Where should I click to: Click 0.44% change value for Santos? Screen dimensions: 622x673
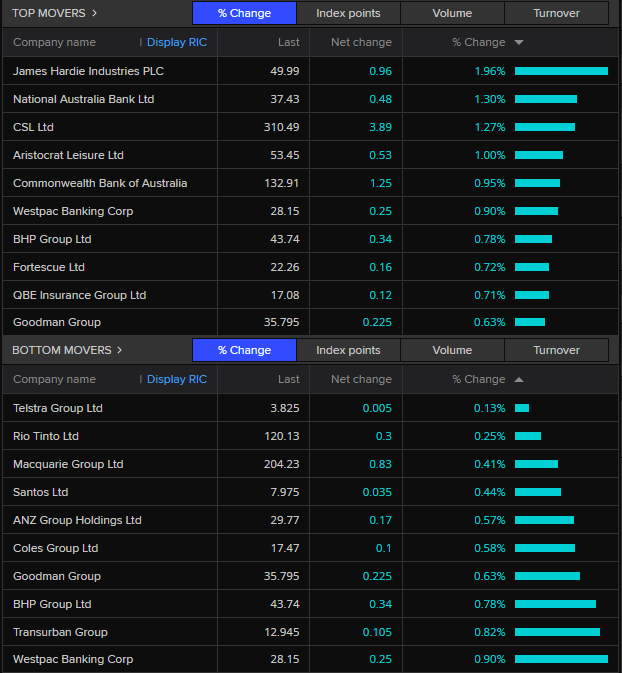click(490, 492)
